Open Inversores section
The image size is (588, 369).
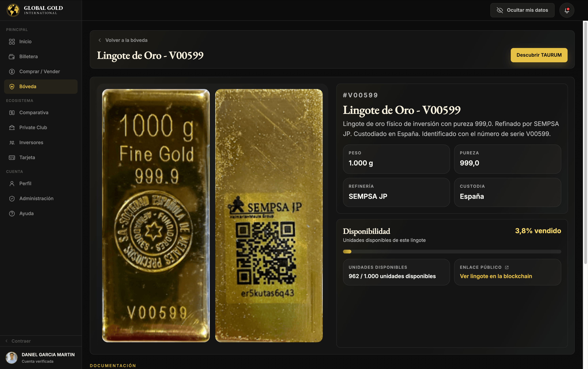click(41, 142)
